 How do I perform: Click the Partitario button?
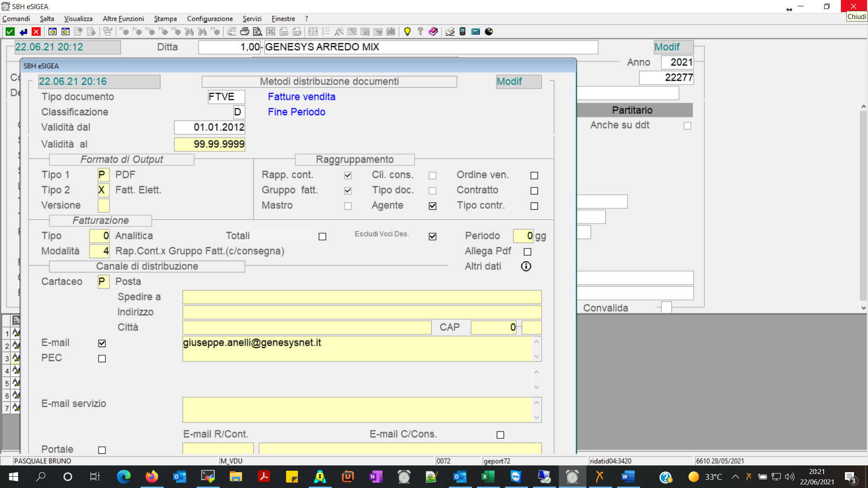point(632,110)
